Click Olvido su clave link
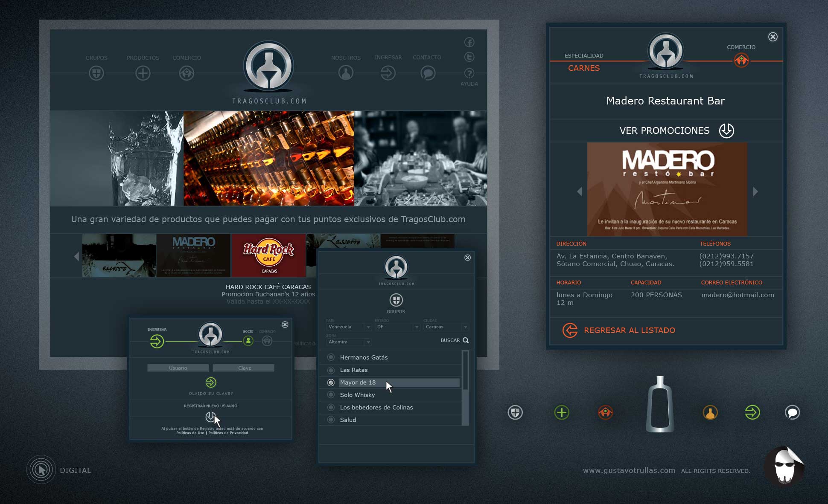The image size is (828, 504). (211, 394)
